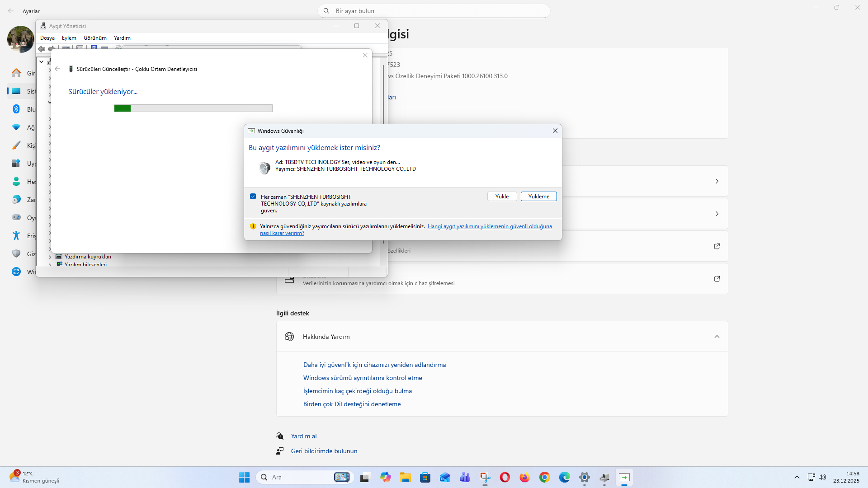Click the driver install progress bar

(193, 108)
